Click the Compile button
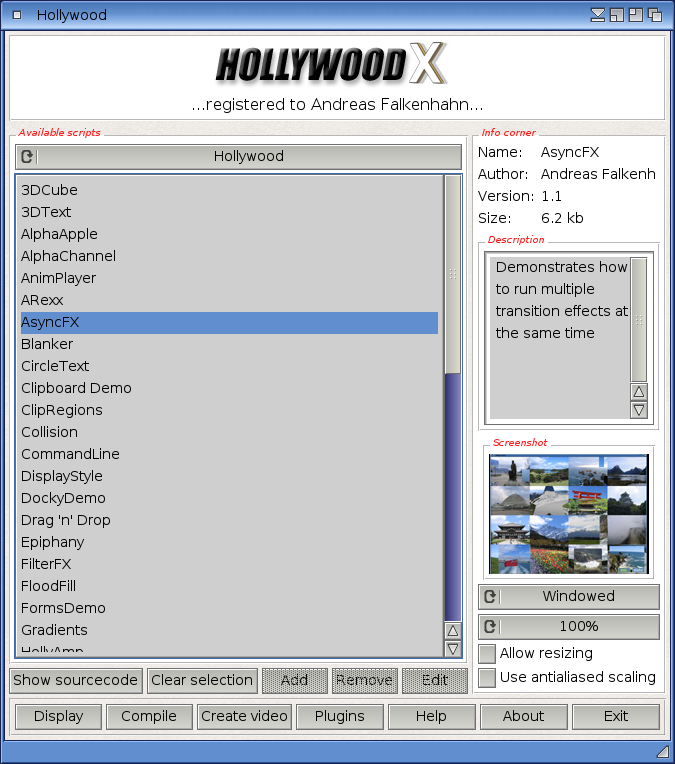The height and width of the screenshot is (764, 675). (x=149, y=716)
